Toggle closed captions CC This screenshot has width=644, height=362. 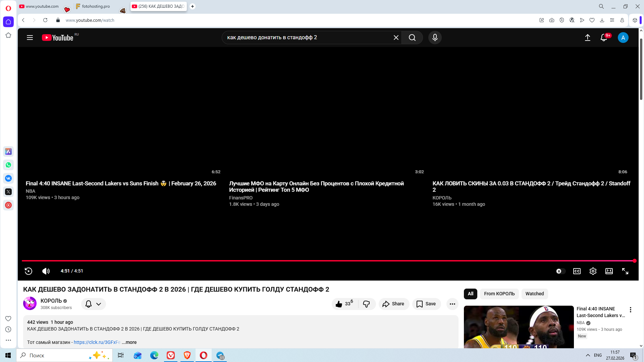tap(577, 271)
